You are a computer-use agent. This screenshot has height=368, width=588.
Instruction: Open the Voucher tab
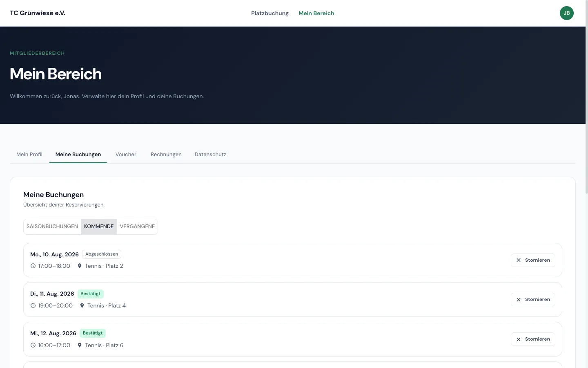pos(126,154)
